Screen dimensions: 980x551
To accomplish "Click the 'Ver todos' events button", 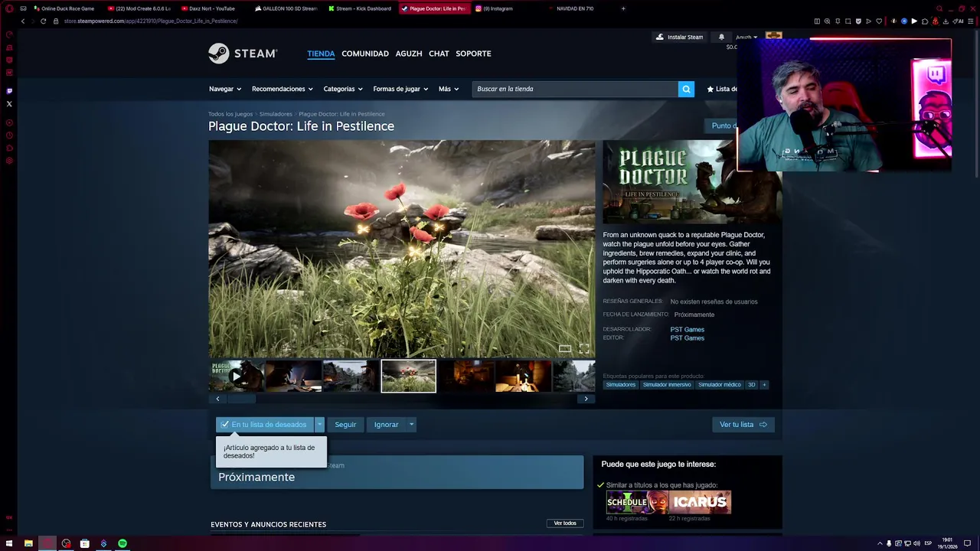I will tap(565, 523).
